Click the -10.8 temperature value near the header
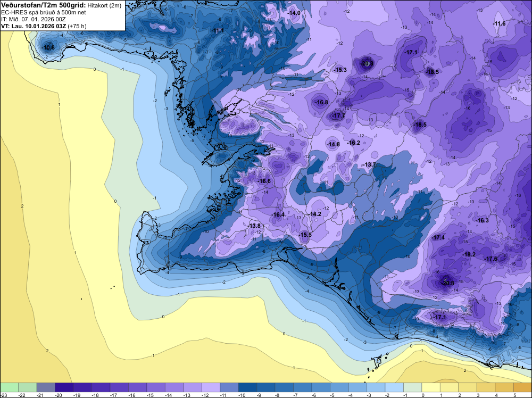The height and width of the screenshot is (398, 532). 48,47
